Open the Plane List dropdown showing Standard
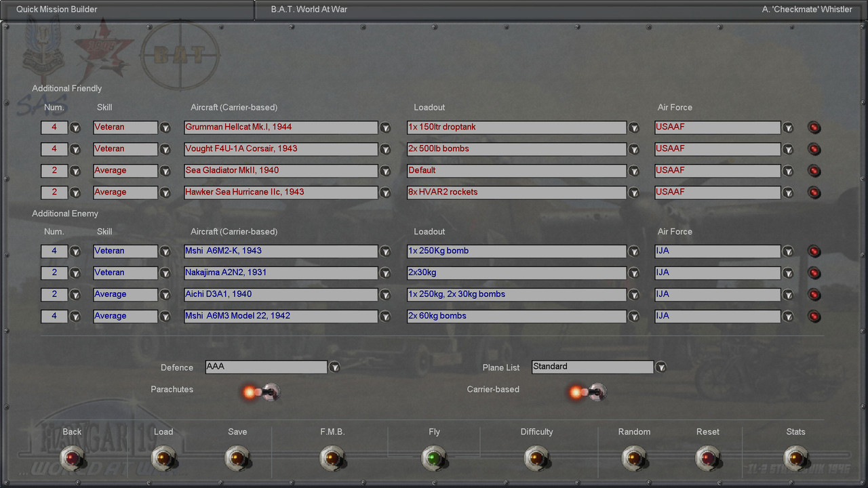 [x=660, y=367]
